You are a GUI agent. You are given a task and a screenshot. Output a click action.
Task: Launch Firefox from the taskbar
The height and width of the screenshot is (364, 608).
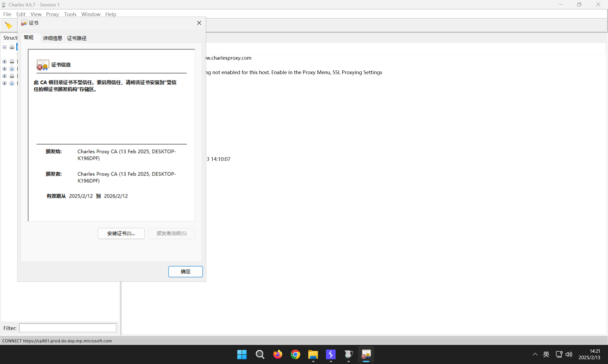277,354
